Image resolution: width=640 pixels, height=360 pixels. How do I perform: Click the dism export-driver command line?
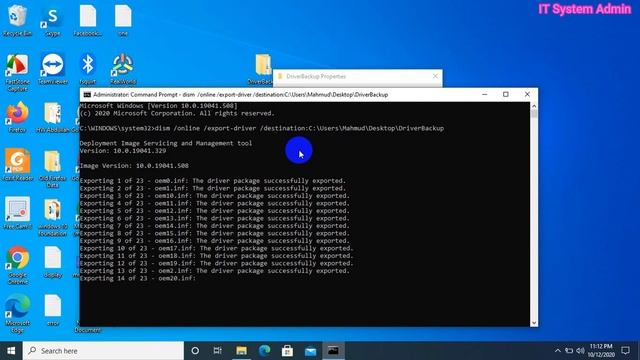[x=262, y=128]
